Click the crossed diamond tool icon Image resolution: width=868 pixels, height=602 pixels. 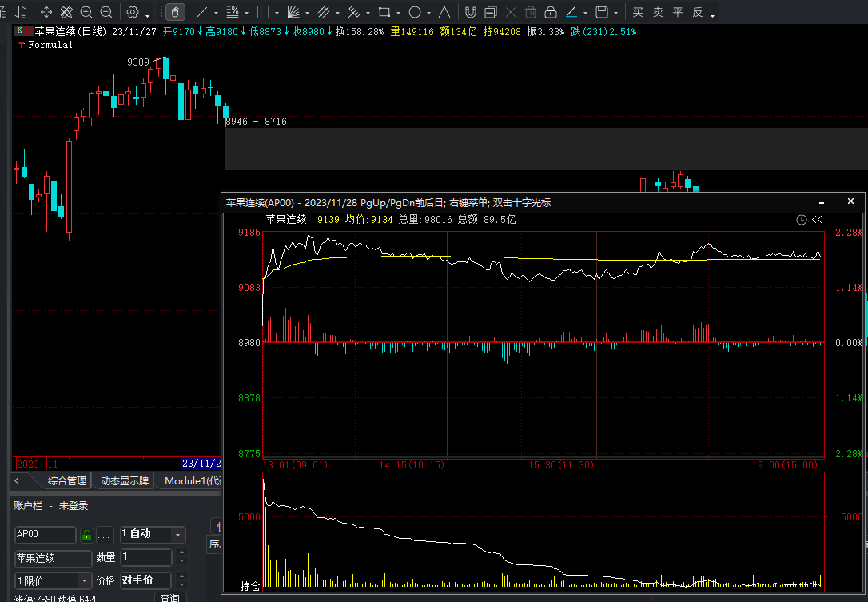(x=66, y=12)
